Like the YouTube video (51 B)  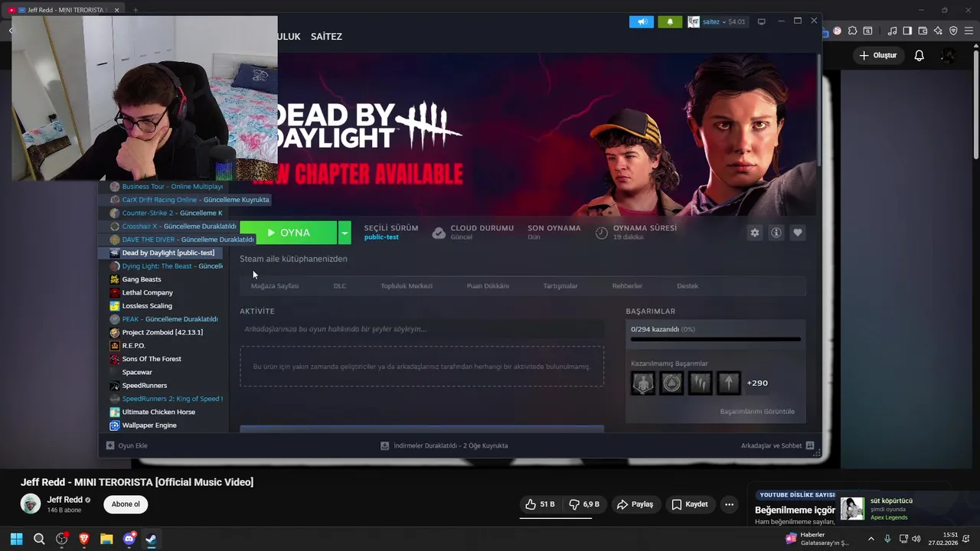(540, 504)
